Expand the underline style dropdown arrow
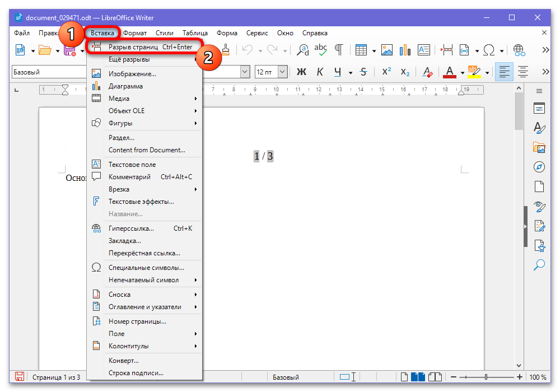Screen dimensions: 560x392 point(351,73)
